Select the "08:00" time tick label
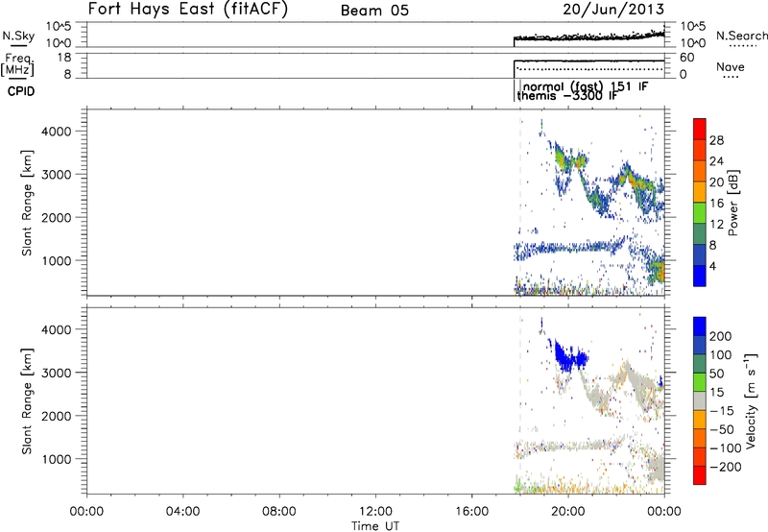The height and width of the screenshot is (532, 768). [x=278, y=512]
